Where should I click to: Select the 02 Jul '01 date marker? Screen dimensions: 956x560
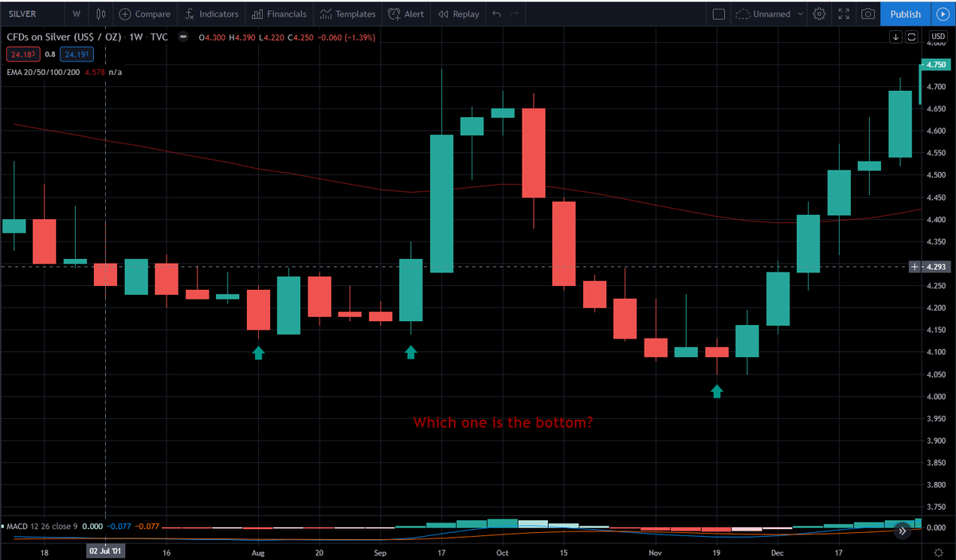(x=105, y=550)
